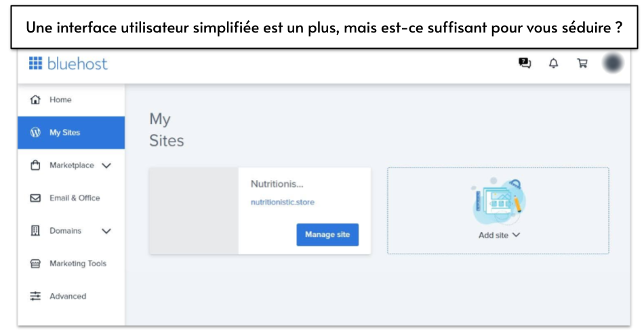Click the Domains building icon
644x331 pixels.
pos(36,231)
